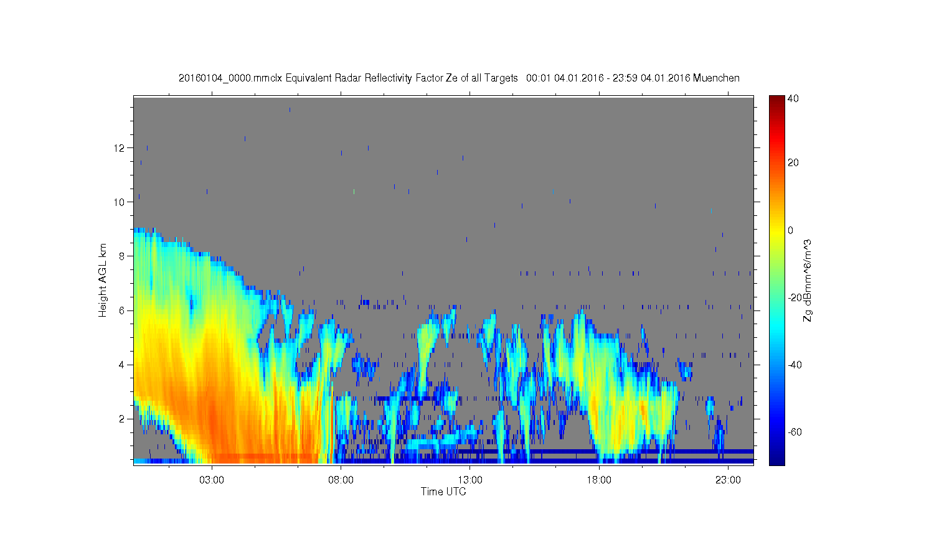Select the 13:00 time axis tick label

(x=470, y=480)
